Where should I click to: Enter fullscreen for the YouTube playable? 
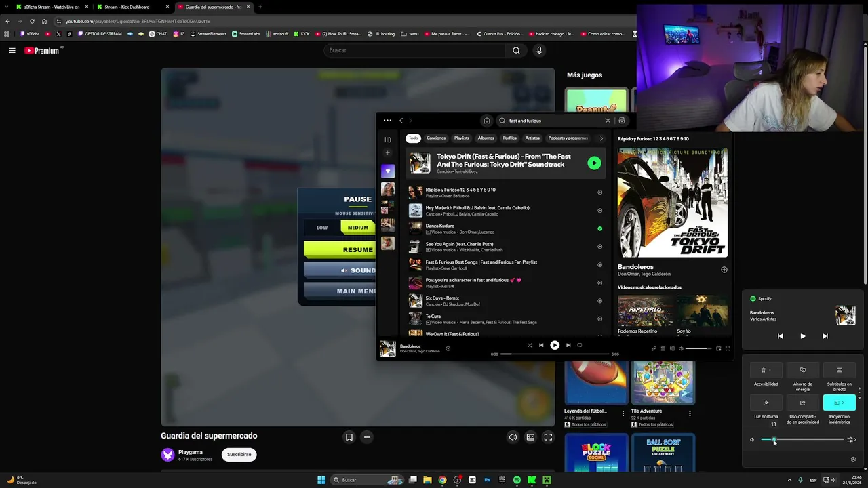click(548, 437)
